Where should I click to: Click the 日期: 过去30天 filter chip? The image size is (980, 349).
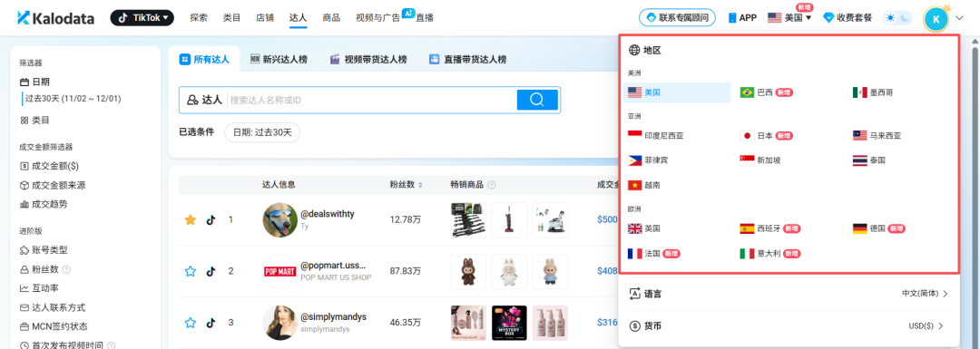pyautogui.click(x=262, y=132)
